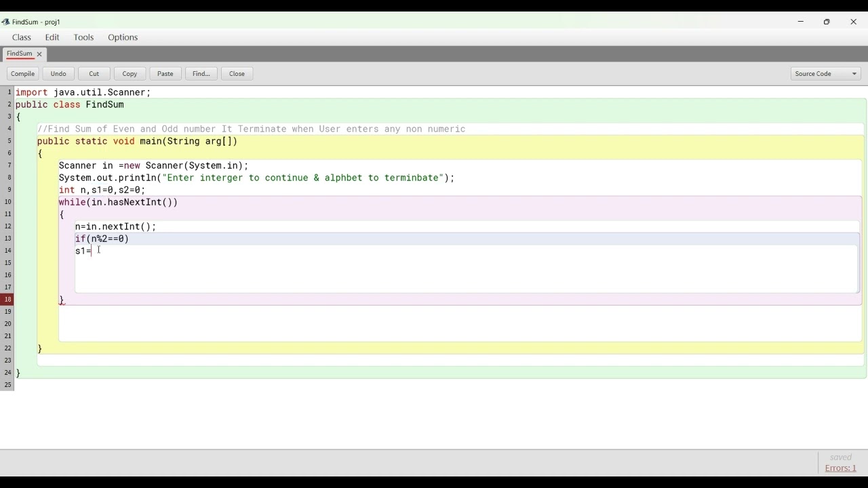Place cursor after 's1=' text
868x488 pixels.
(x=92, y=251)
